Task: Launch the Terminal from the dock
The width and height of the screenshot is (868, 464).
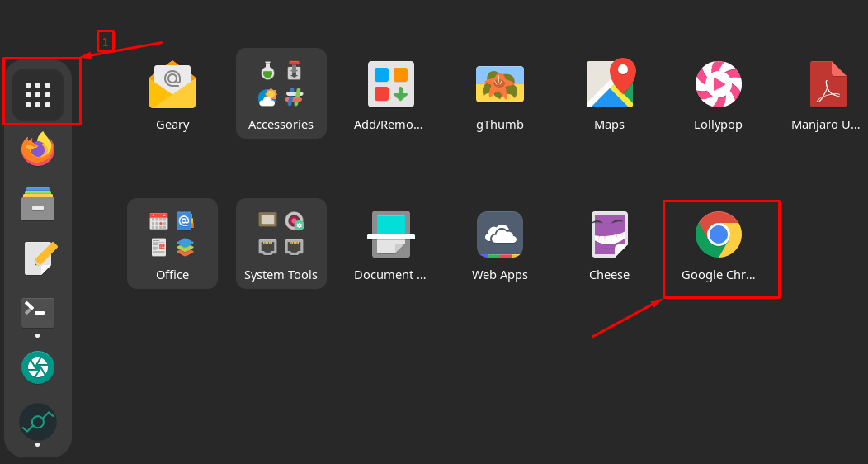Action: point(38,313)
